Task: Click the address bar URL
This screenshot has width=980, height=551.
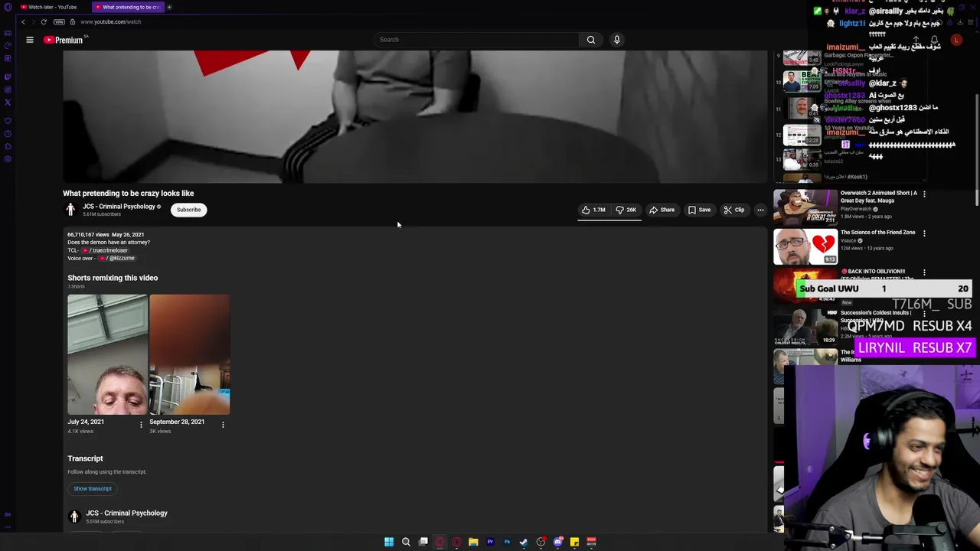Action: tap(111, 21)
